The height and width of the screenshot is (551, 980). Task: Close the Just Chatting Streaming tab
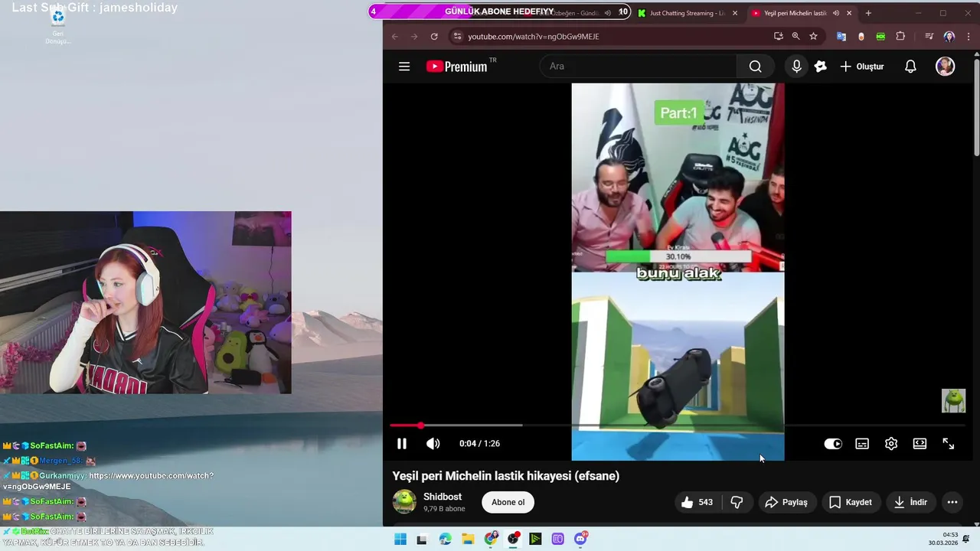pos(735,13)
